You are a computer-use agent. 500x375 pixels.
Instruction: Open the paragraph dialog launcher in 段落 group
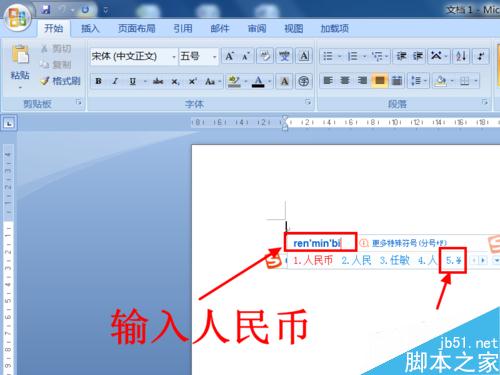485,102
